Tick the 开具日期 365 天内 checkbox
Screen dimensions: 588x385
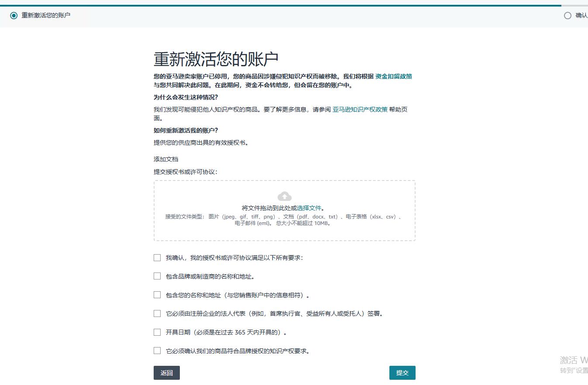157,332
